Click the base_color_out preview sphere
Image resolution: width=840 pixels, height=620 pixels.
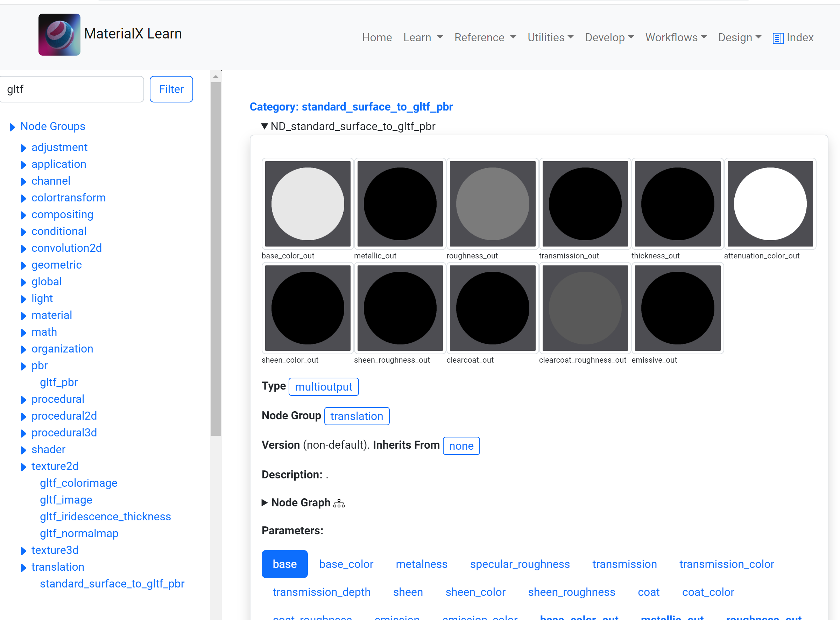point(308,204)
